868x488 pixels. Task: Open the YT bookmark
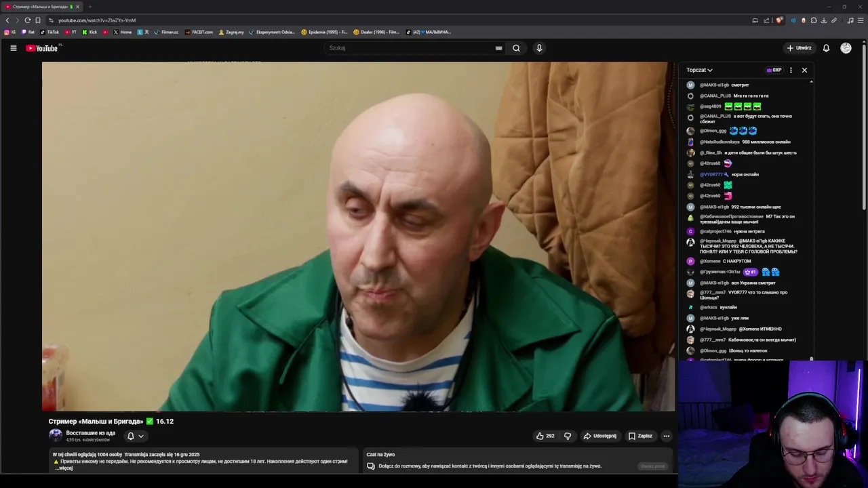click(x=71, y=32)
